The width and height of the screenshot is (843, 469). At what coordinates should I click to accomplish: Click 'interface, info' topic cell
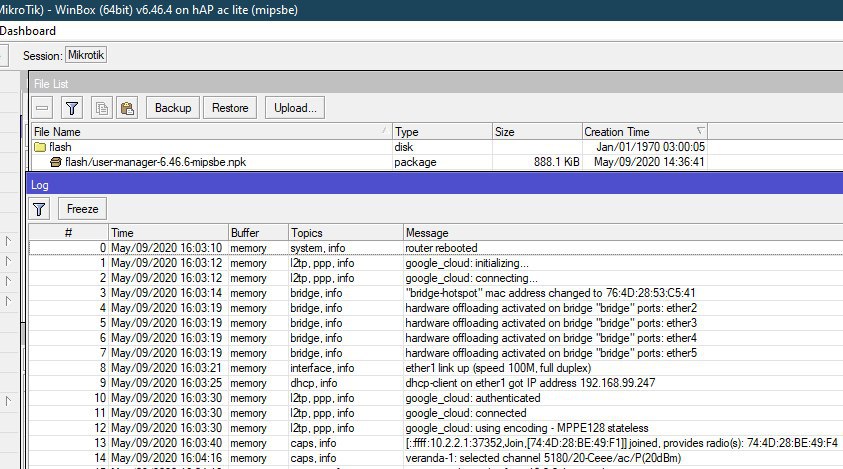(322, 368)
